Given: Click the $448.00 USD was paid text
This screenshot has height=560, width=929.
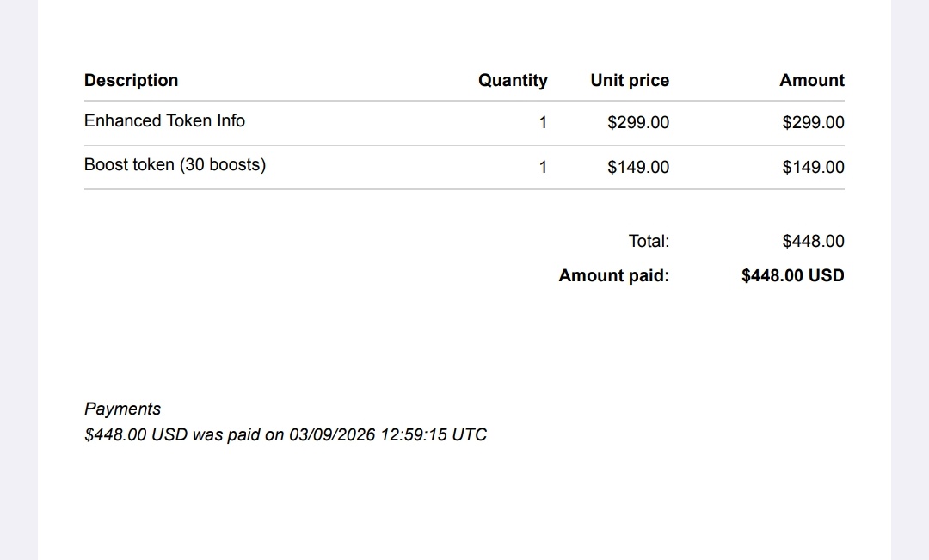Looking at the screenshot, I should 172,435.
